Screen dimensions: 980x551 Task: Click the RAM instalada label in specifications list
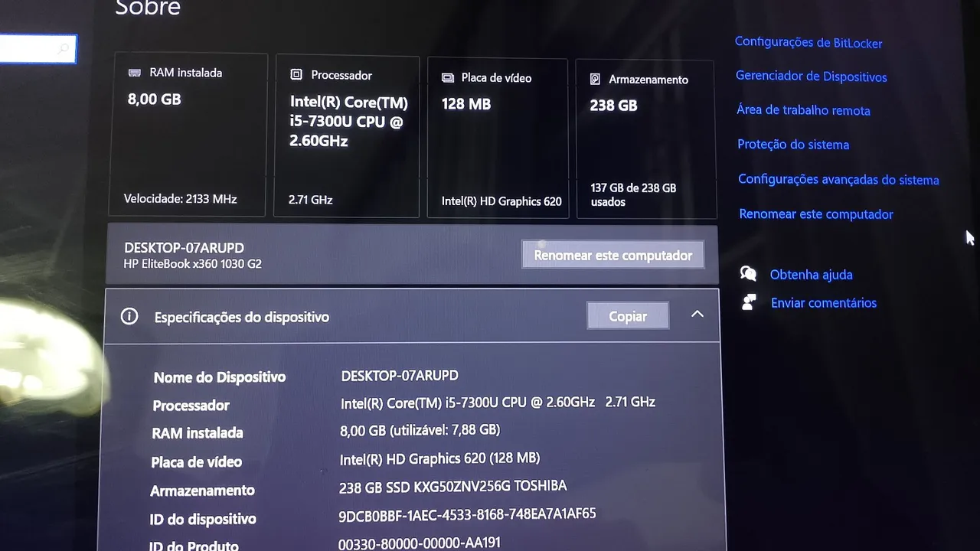click(x=198, y=433)
